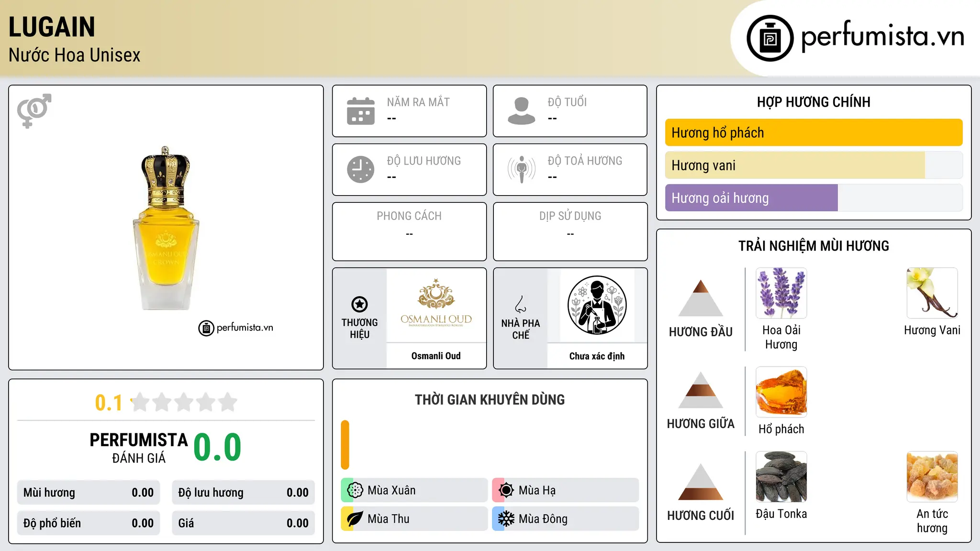Click the Mùa Xuân season label
The image size is (980, 551).
click(391, 490)
